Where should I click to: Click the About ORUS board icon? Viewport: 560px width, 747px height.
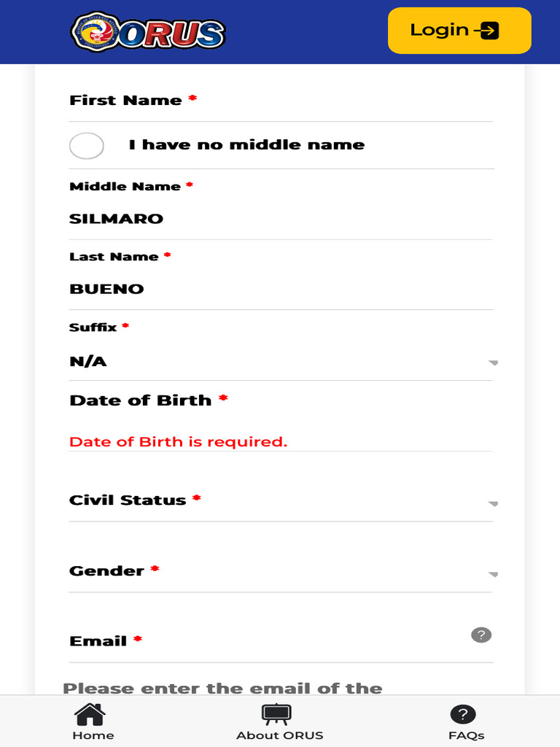pyautogui.click(x=276, y=713)
